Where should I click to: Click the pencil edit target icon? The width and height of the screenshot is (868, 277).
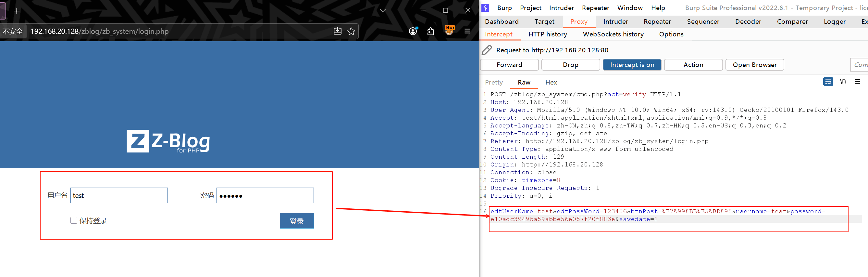pyautogui.click(x=487, y=50)
